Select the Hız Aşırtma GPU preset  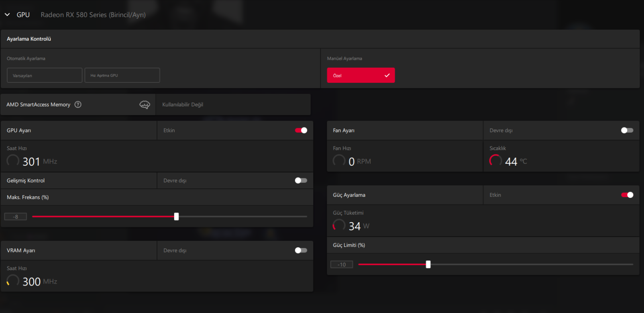[122, 75]
